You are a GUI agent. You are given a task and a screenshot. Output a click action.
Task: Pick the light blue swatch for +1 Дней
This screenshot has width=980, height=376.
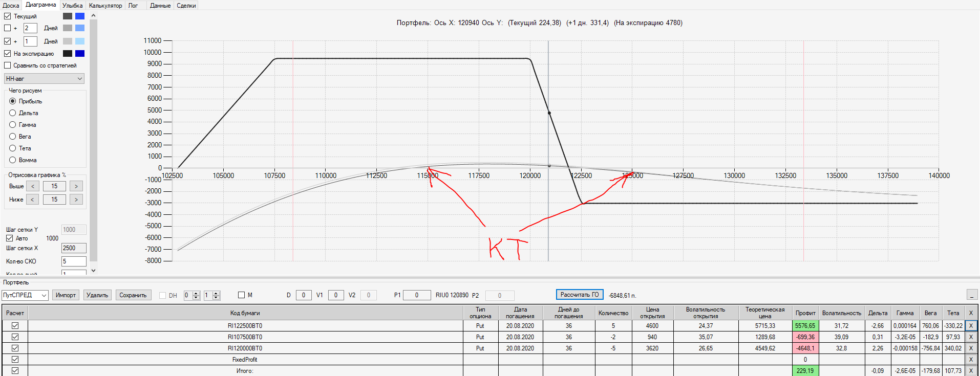pos(80,41)
